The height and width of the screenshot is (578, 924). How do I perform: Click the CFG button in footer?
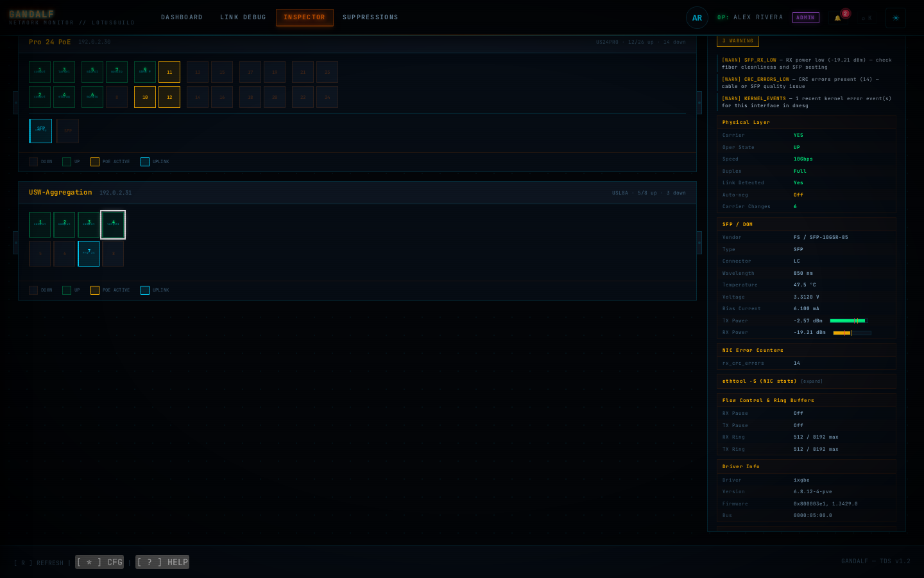[x=99, y=562]
